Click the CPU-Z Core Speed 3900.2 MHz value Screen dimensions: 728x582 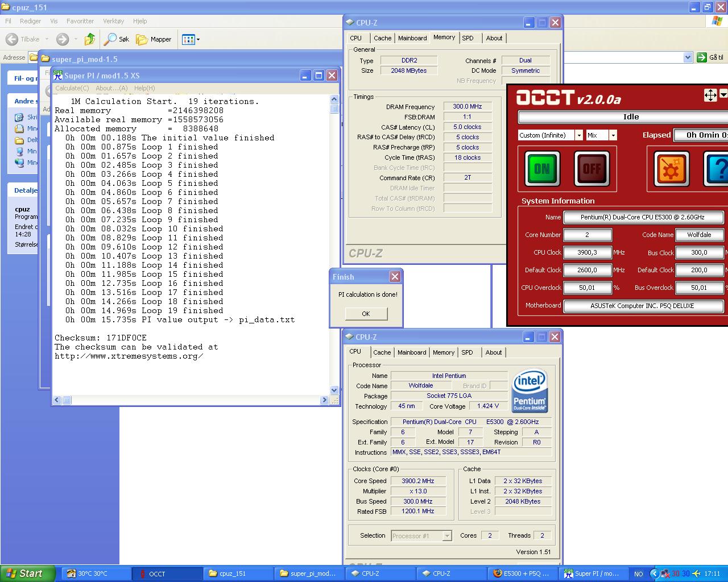click(x=418, y=481)
